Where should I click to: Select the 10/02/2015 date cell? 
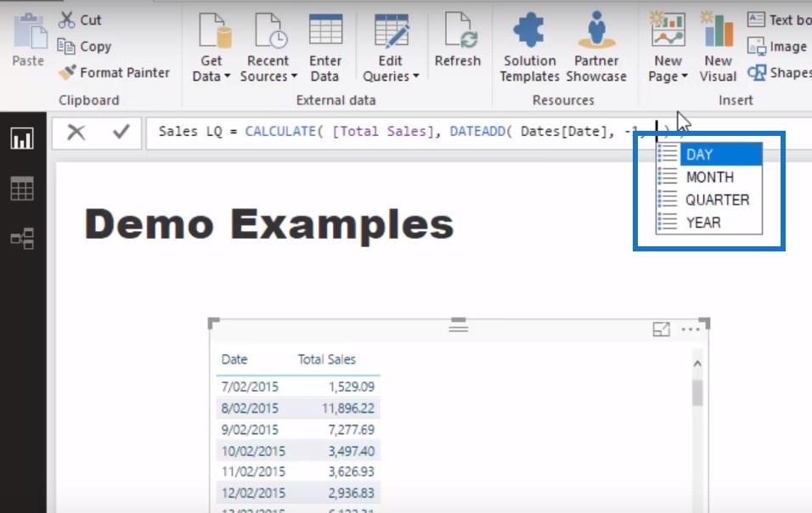pos(253,451)
